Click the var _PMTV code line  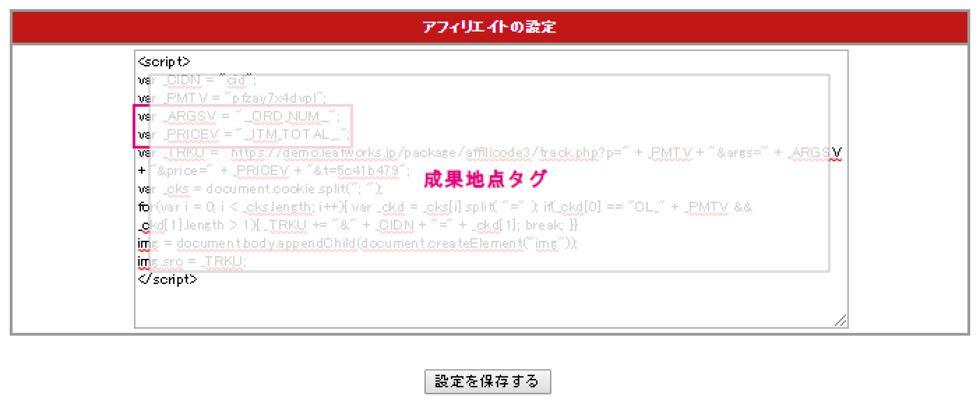click(x=232, y=98)
